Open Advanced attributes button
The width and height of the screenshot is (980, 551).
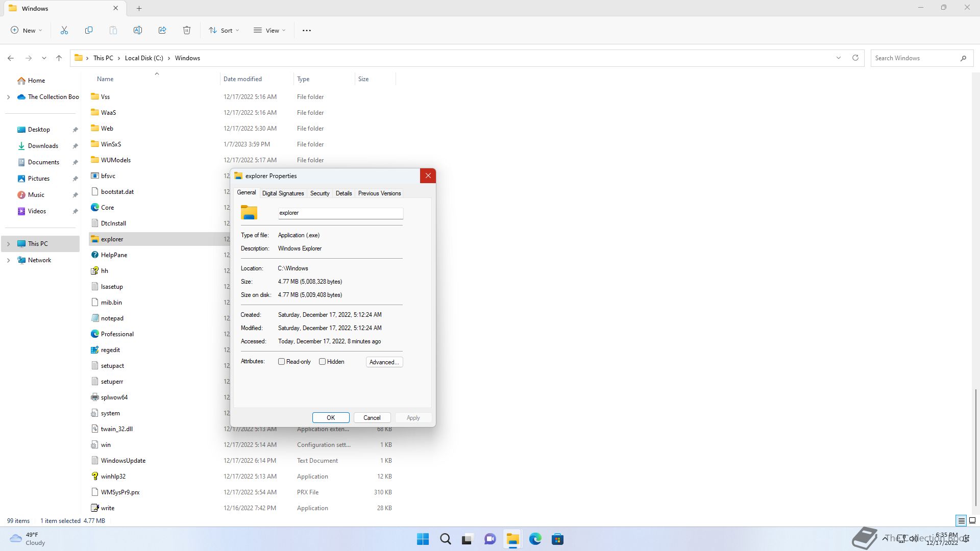click(384, 362)
